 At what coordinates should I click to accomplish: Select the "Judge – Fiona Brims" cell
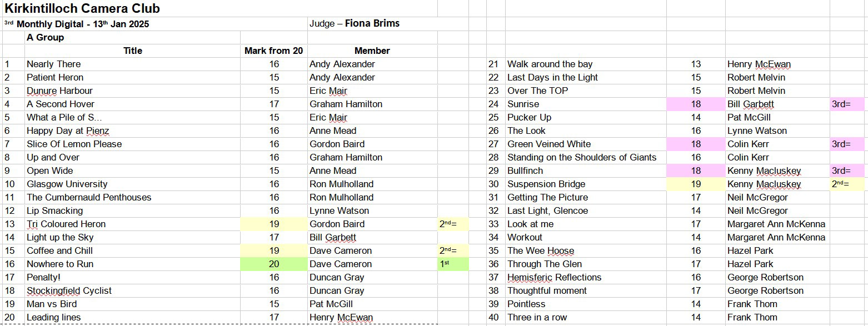tap(355, 23)
